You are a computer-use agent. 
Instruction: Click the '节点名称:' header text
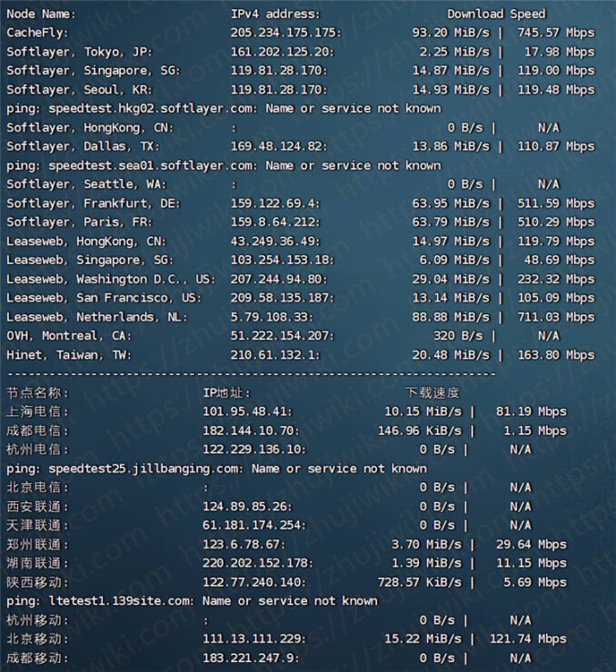38,393
